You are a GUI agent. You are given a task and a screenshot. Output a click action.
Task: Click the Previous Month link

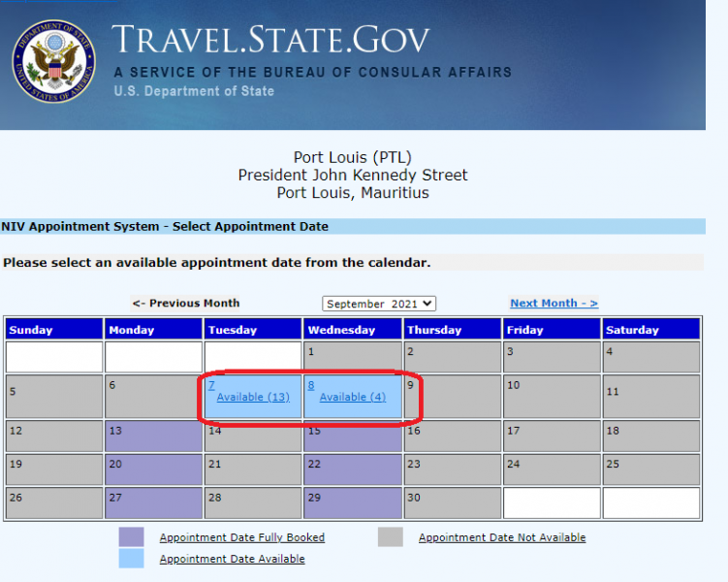tap(186, 304)
